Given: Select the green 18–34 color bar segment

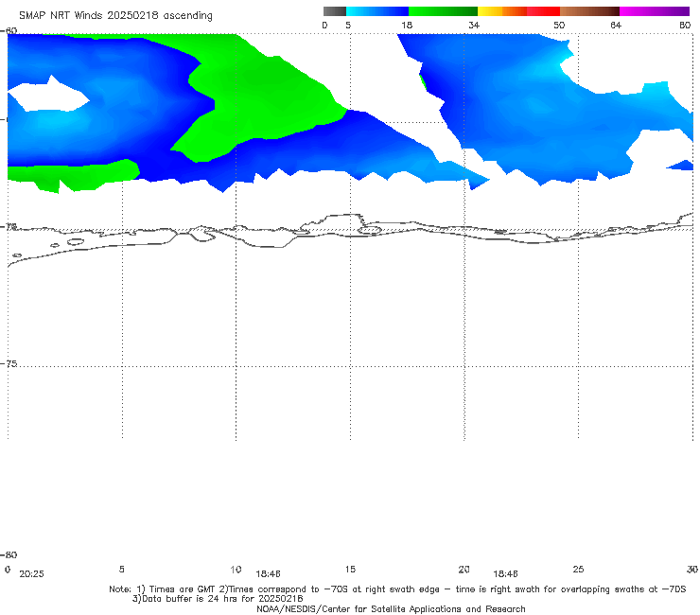Looking at the screenshot, I should (x=443, y=11).
